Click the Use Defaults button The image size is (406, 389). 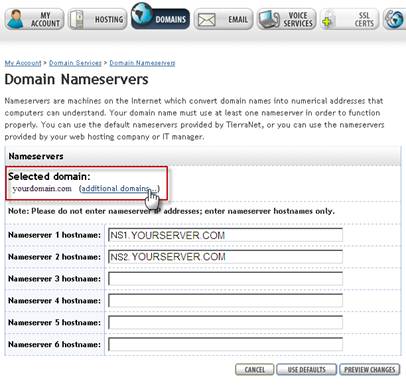click(306, 370)
